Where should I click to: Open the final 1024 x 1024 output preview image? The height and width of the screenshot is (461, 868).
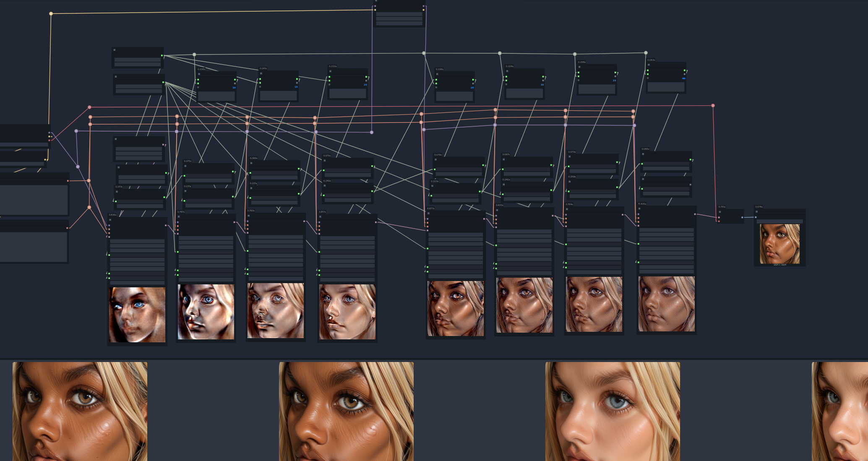pyautogui.click(x=779, y=244)
